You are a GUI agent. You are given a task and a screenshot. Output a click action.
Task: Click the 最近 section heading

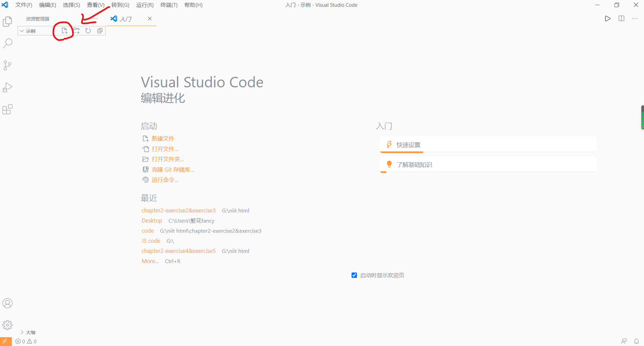149,198
